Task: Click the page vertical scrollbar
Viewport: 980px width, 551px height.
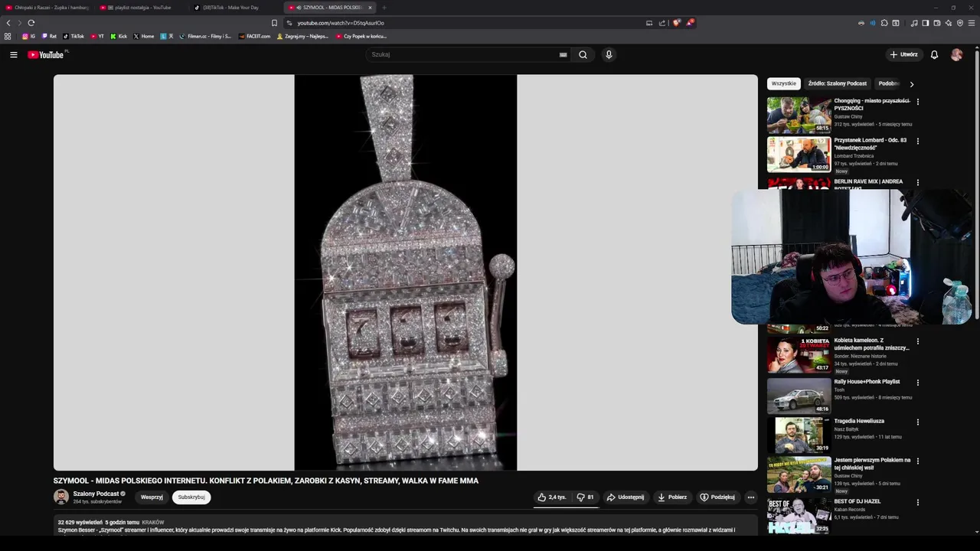Action: click(x=976, y=291)
